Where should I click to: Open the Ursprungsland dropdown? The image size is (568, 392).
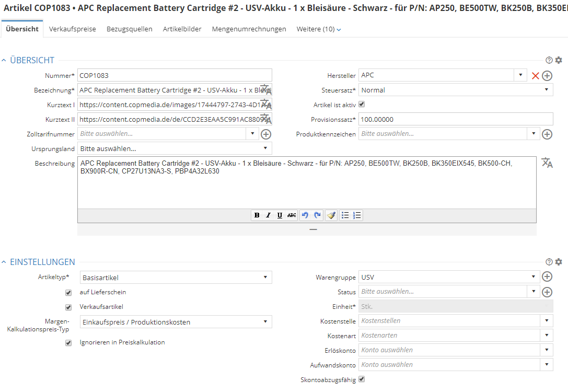point(175,148)
